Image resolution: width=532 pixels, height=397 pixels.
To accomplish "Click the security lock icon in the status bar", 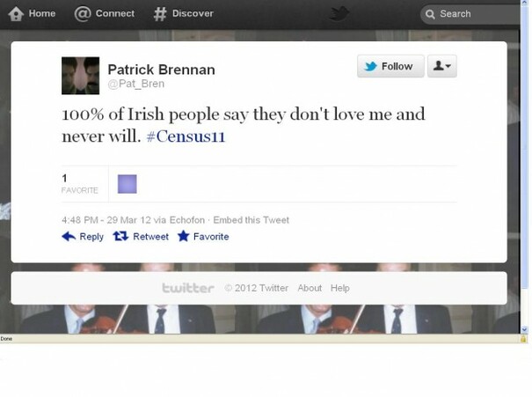I will coord(523,339).
